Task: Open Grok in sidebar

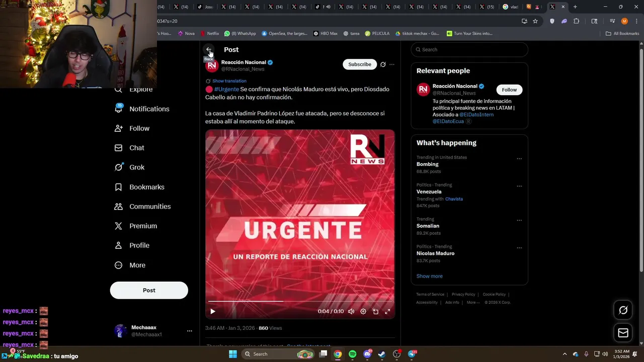Action: tap(130, 167)
